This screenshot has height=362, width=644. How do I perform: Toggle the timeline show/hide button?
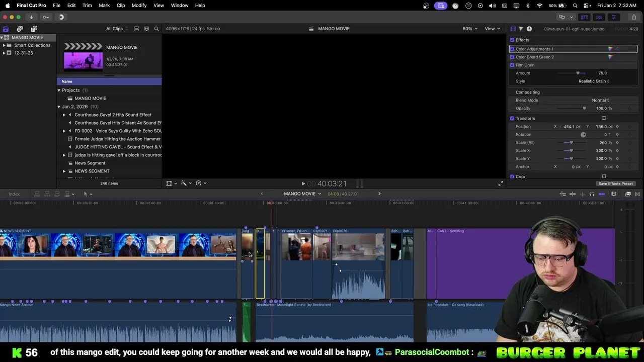pos(599,17)
